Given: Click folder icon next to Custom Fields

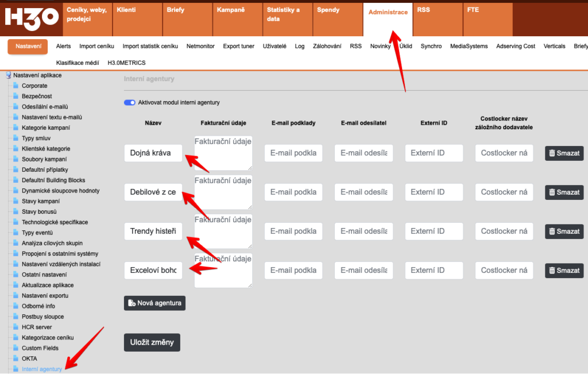Looking at the screenshot, I should [x=16, y=348].
